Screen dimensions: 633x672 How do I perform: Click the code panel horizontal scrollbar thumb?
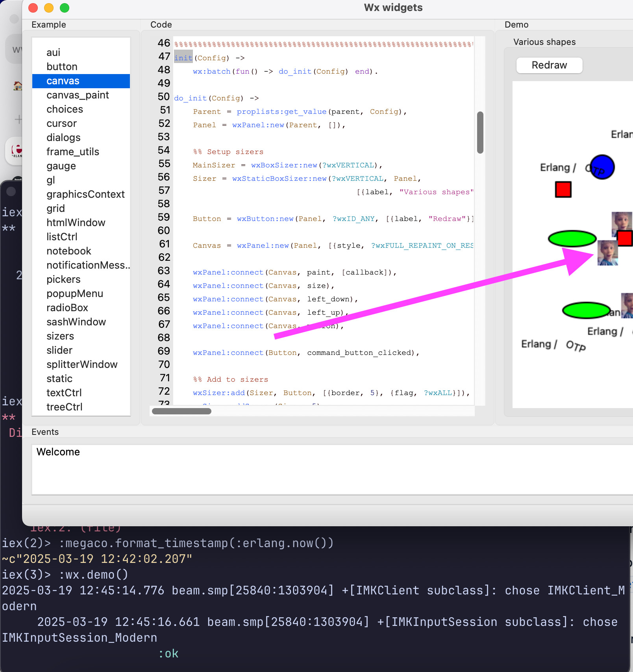click(181, 411)
